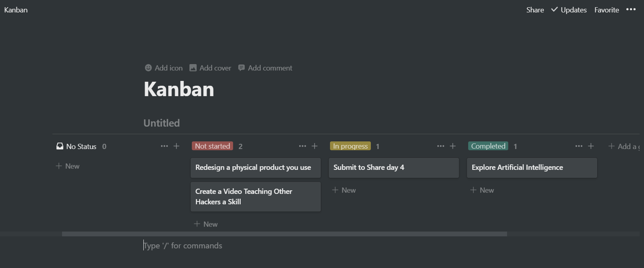This screenshot has width=644, height=268.
Task: Open the options menu for the No Status column
Action: (164, 146)
